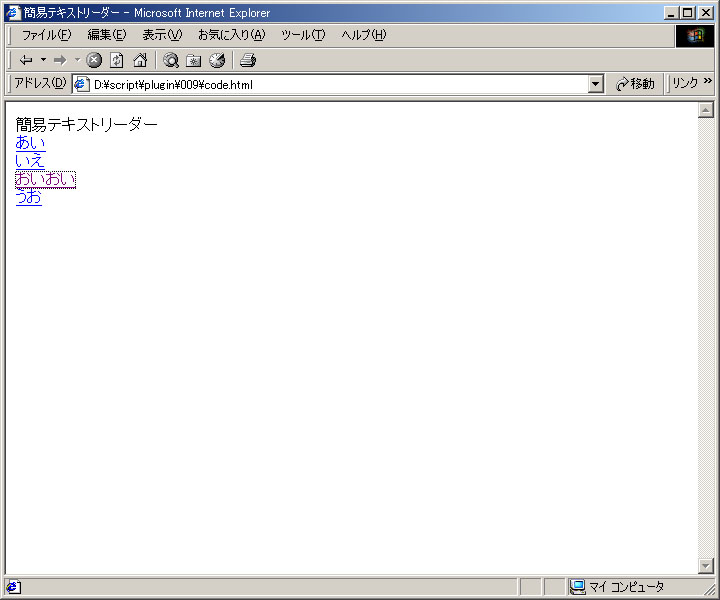
Task: Click the Stop loading icon
Action: [94, 60]
